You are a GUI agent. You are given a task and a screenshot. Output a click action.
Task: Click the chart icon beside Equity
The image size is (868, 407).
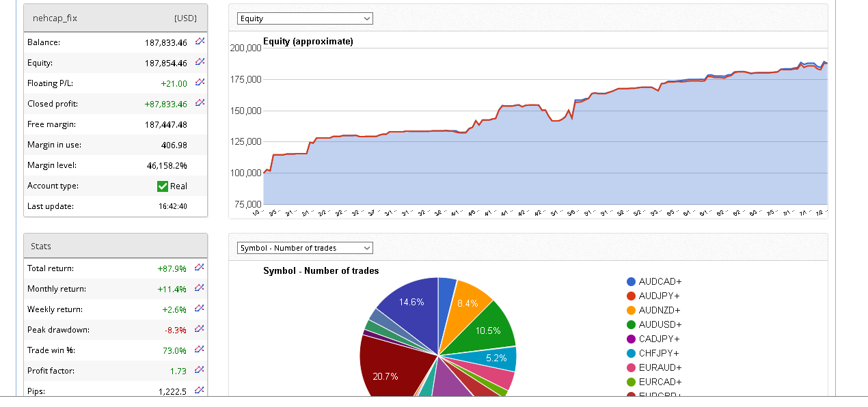(x=200, y=62)
